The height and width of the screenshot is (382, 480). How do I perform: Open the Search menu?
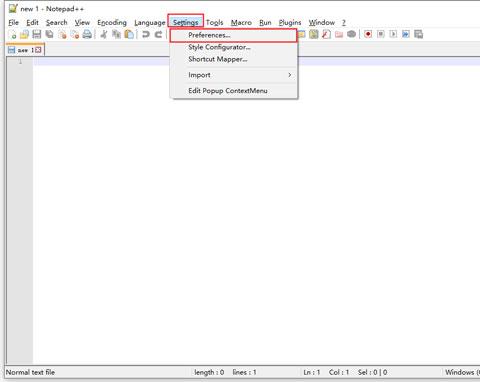click(57, 23)
